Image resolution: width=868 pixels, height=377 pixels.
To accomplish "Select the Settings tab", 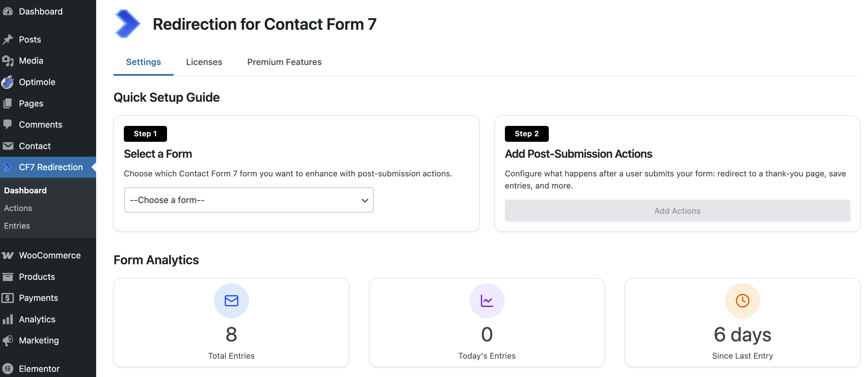I will [144, 62].
